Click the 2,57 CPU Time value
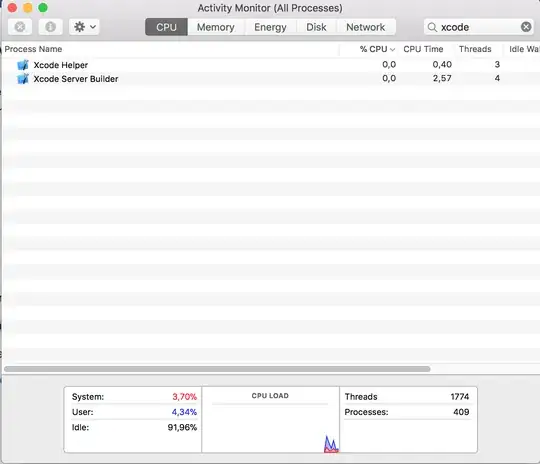The width and height of the screenshot is (540, 464). [442, 78]
